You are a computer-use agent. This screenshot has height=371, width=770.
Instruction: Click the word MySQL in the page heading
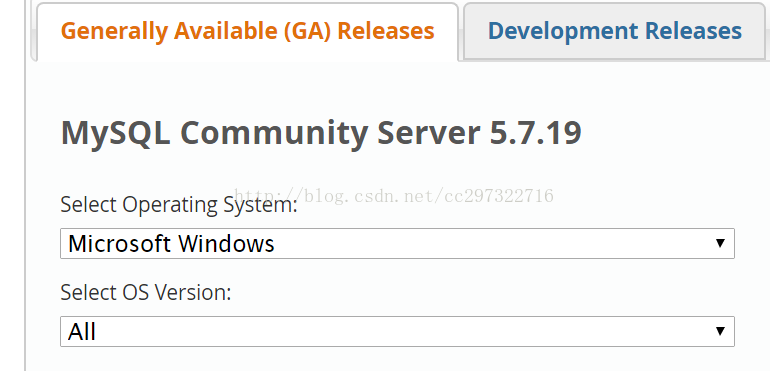115,134
